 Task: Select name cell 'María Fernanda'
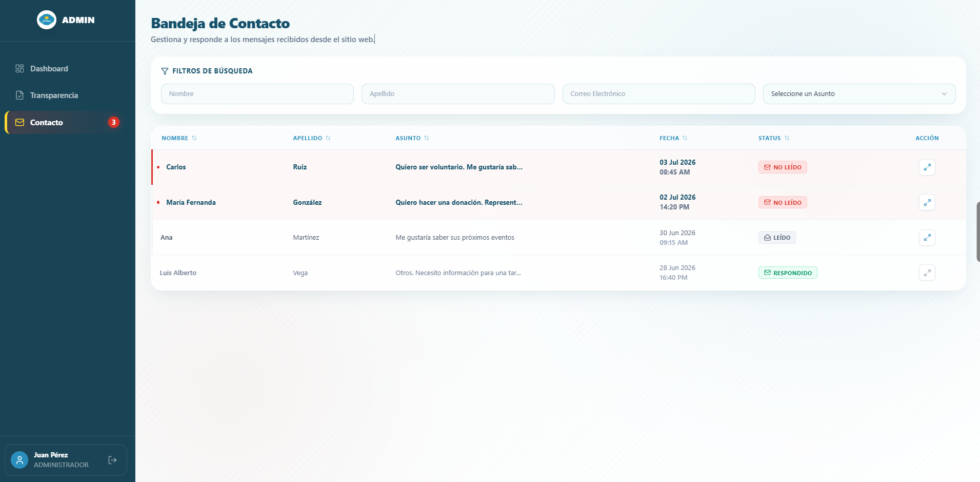191,203
